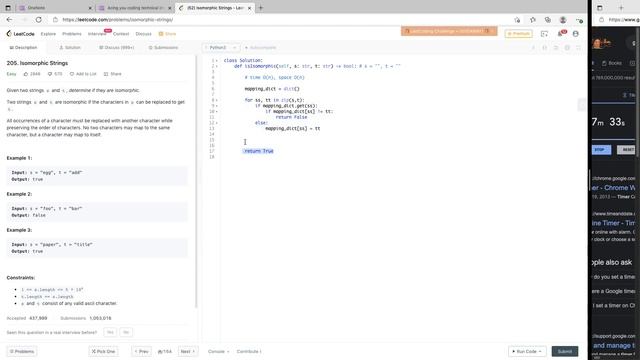Answer Yes to seen in interview
The height and width of the screenshot is (360, 640).
(x=110, y=332)
